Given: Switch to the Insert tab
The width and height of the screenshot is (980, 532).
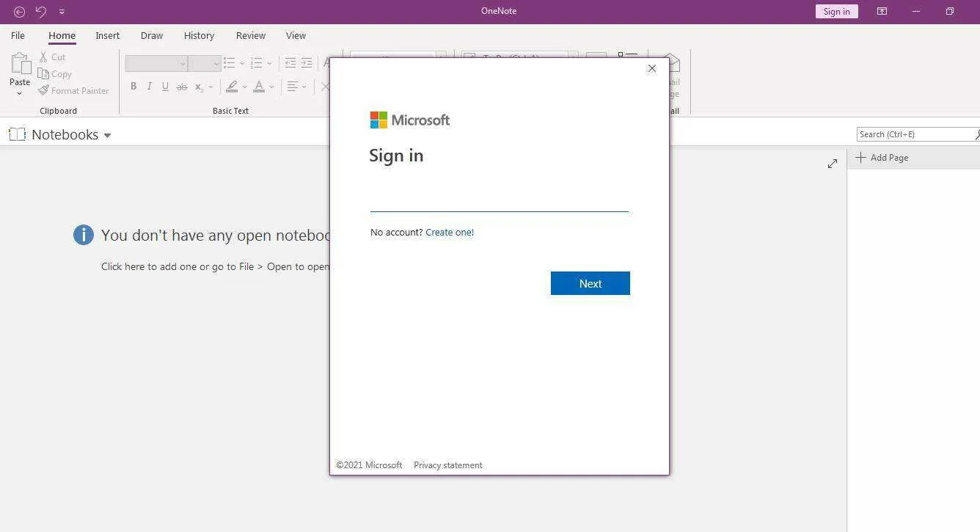Looking at the screenshot, I should pos(107,35).
